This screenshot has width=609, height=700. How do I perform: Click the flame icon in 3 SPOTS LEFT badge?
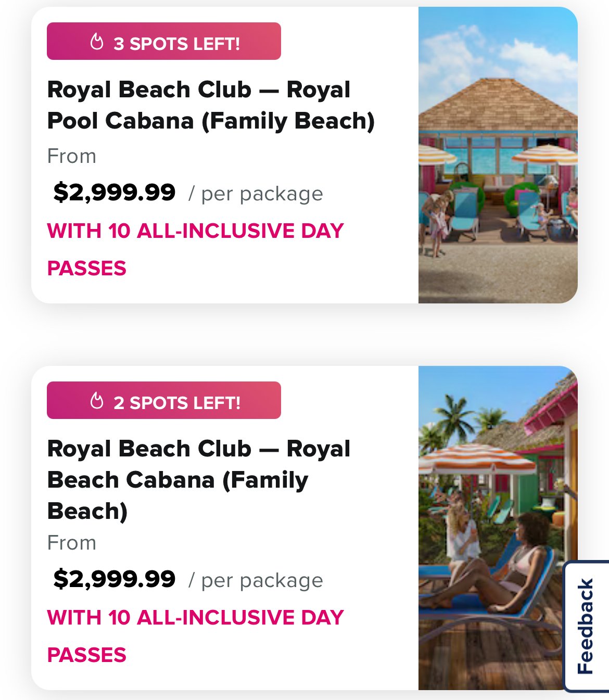[97, 42]
